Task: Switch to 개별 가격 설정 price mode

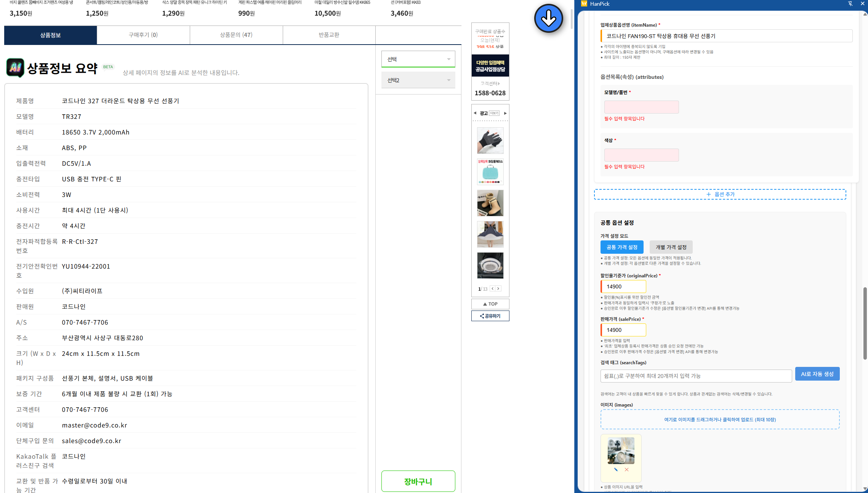Action: pos(671,247)
